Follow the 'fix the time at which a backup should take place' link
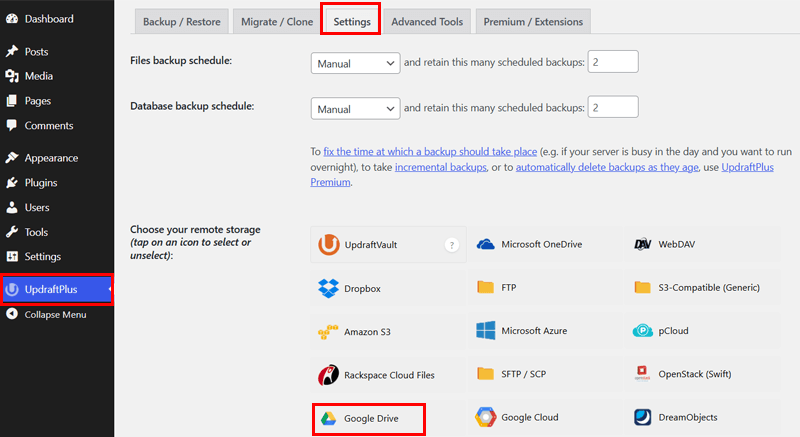The height and width of the screenshot is (437, 800). 430,151
